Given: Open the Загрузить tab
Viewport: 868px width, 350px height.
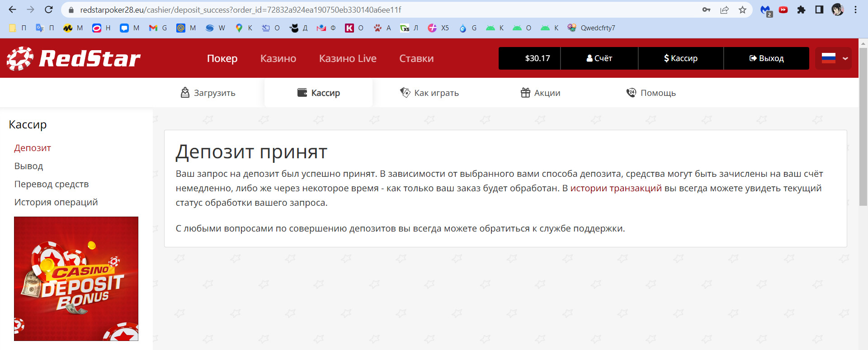Looking at the screenshot, I should click(x=208, y=93).
